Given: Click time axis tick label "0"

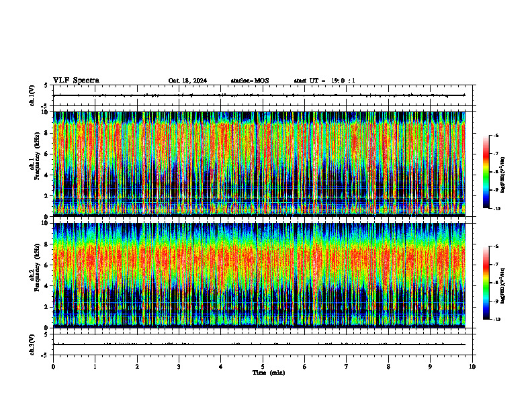Looking at the screenshot, I should click(x=53, y=367).
